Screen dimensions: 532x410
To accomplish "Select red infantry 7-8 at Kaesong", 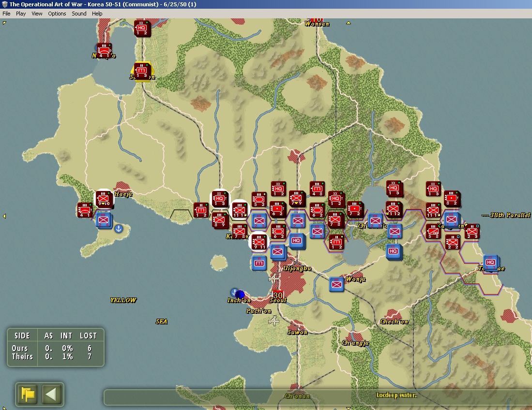I will [x=239, y=232].
